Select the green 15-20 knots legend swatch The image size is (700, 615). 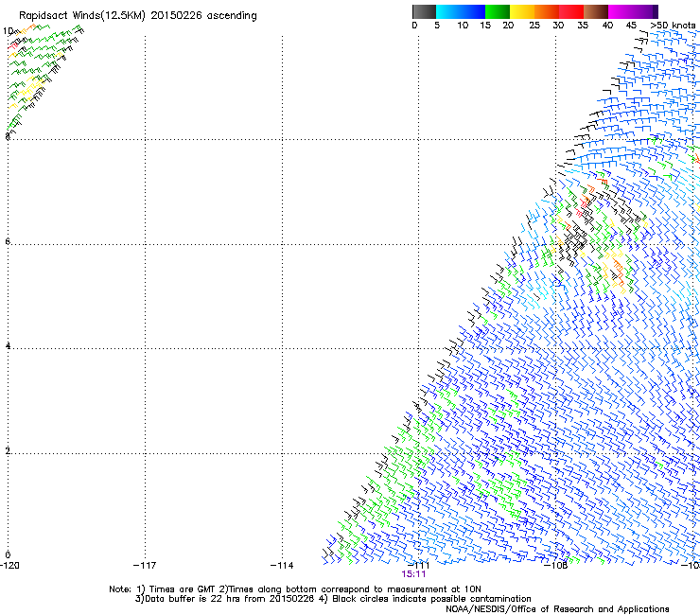[498, 11]
